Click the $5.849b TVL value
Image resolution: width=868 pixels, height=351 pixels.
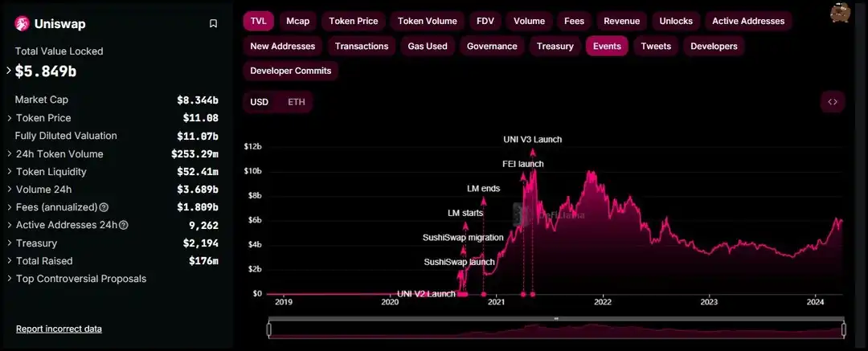[x=45, y=71]
